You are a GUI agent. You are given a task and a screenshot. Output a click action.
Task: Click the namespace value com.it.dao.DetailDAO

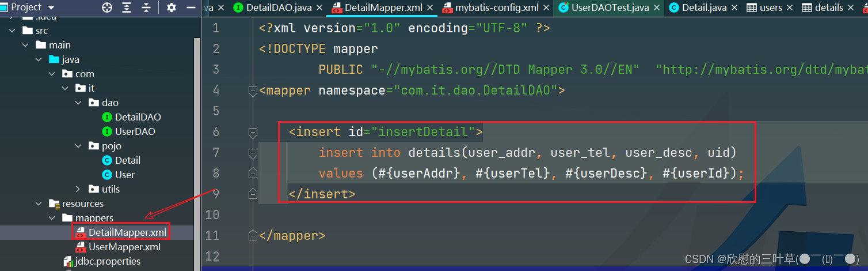pos(475,90)
